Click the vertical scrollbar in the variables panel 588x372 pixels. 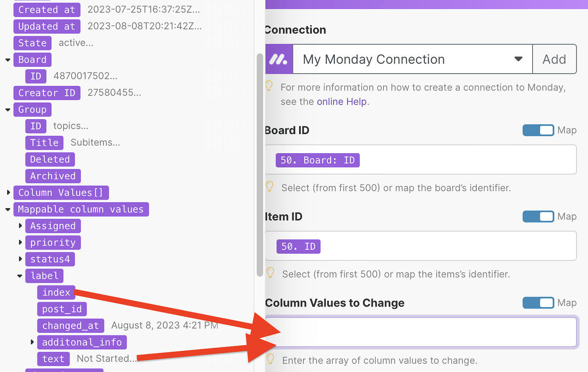[260, 166]
